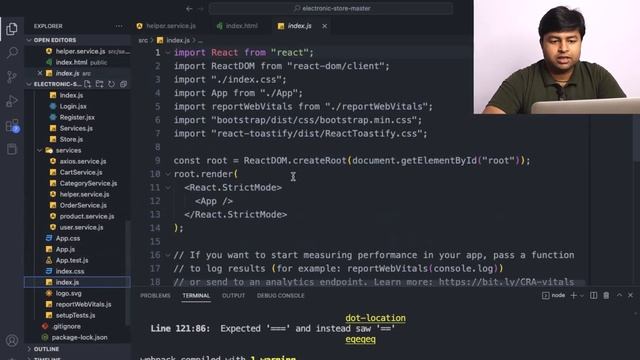Open the Search view in activity bar
The width and height of the screenshot is (640, 360).
(x=12, y=53)
